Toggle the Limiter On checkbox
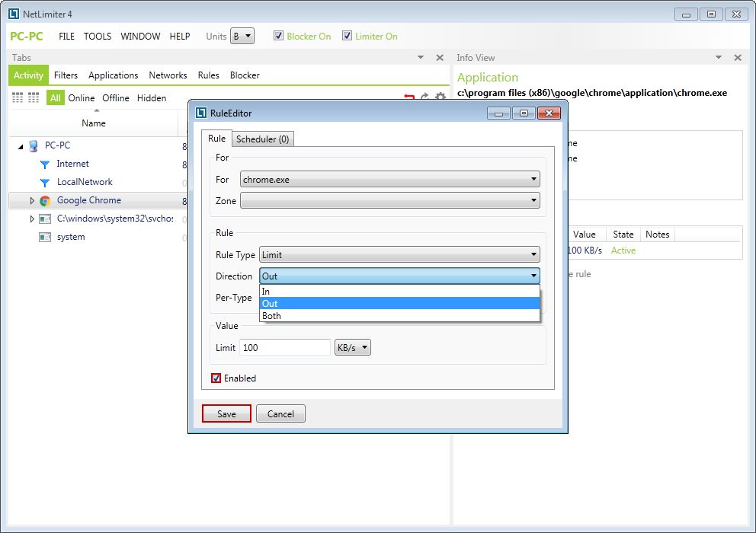This screenshot has width=756, height=533. [x=347, y=36]
